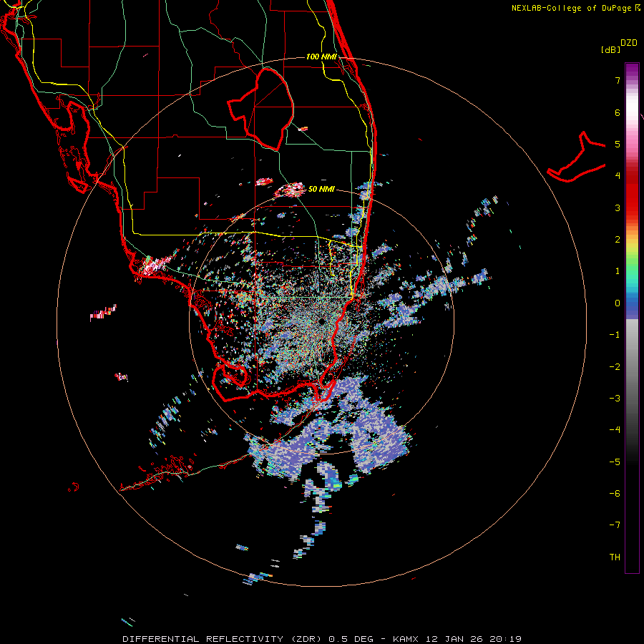Click the 100 NMI range ring label
This screenshot has width=644, height=644.
[321, 57]
